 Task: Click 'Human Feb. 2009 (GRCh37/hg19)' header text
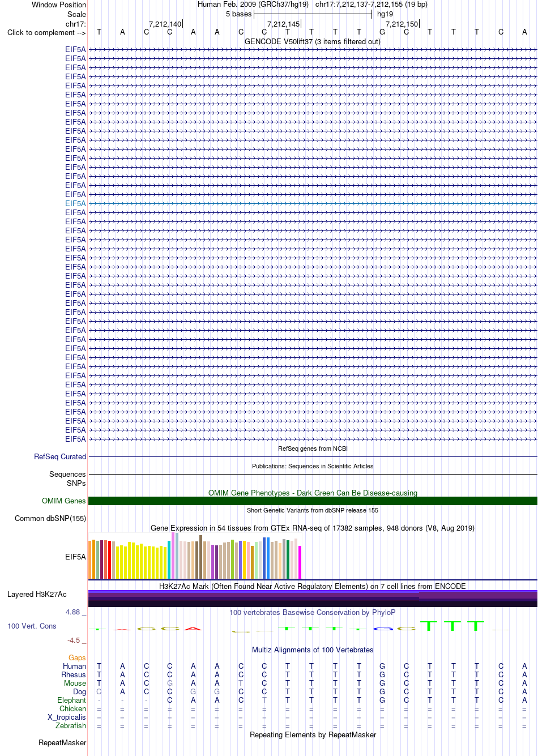coord(253,4)
